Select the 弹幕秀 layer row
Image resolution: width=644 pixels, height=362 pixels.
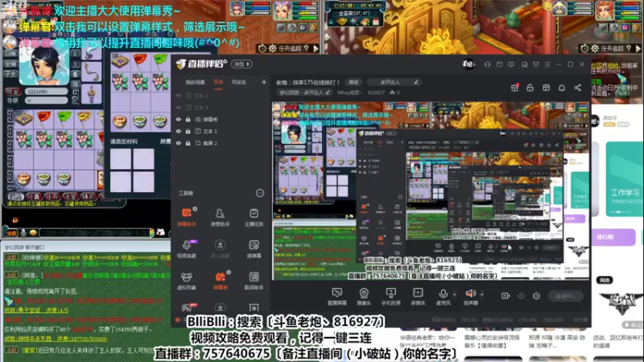(220, 119)
